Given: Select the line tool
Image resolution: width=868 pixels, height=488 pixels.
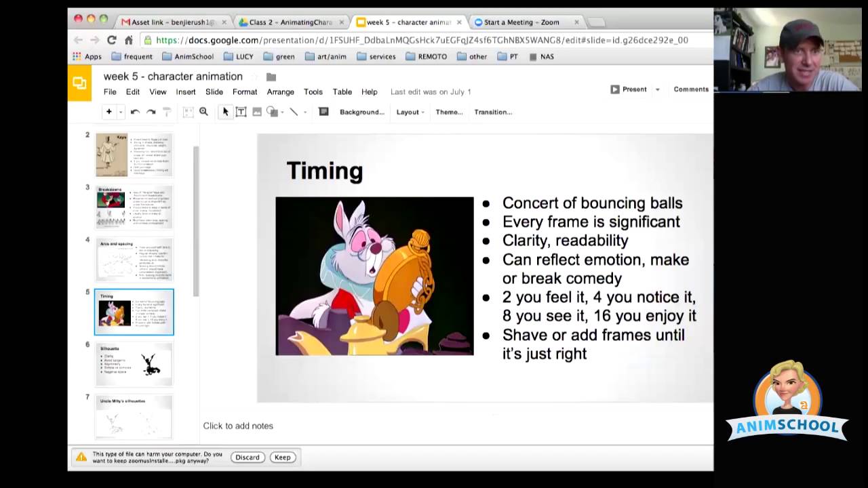Looking at the screenshot, I should click(x=294, y=112).
